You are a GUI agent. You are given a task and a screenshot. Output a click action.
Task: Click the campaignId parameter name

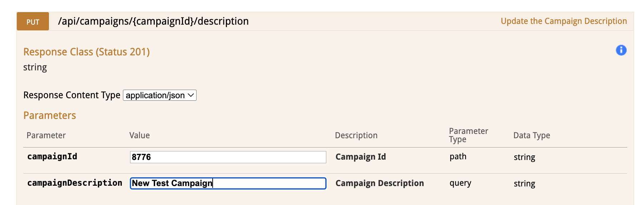point(52,156)
